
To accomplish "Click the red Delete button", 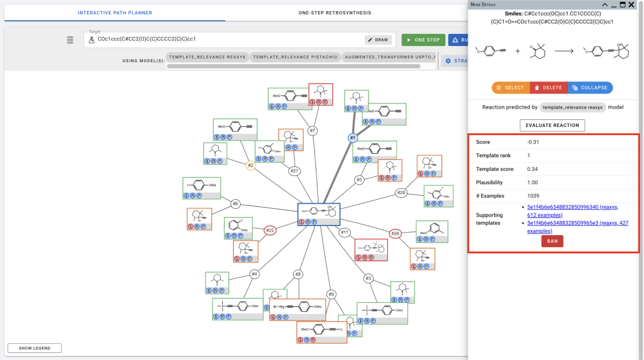I will (549, 88).
